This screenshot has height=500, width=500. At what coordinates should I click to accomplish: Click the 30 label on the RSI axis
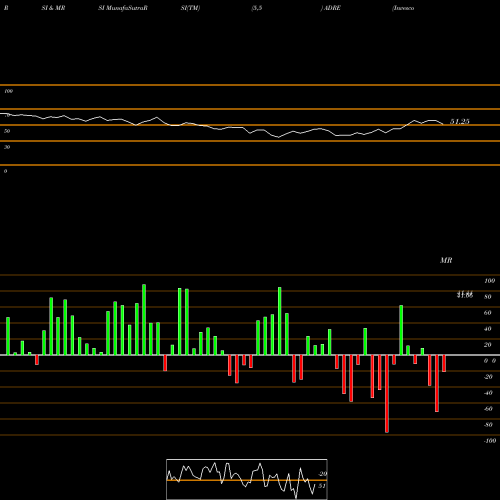[7, 147]
